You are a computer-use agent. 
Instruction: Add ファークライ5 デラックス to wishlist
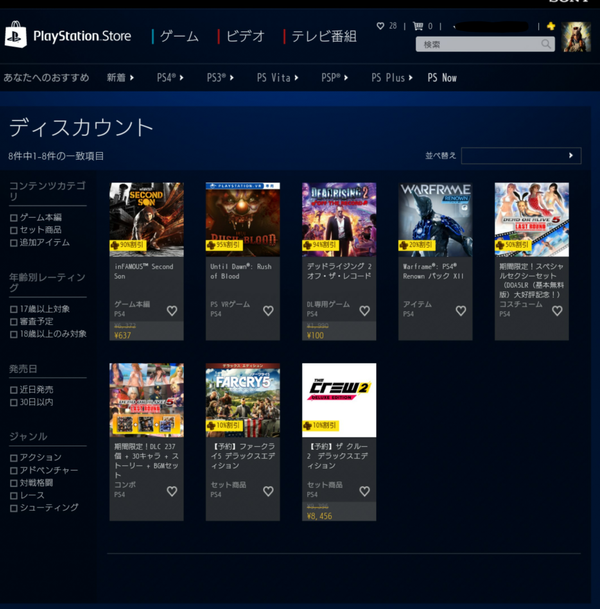[268, 491]
